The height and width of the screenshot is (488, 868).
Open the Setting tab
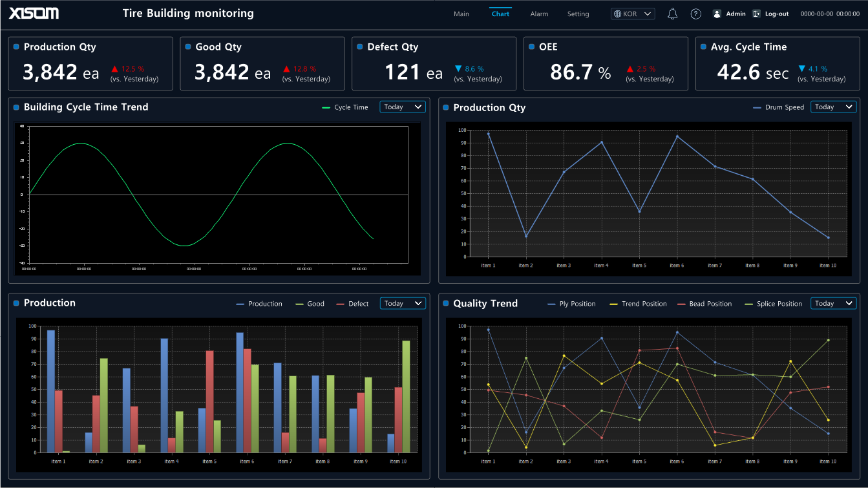click(578, 14)
